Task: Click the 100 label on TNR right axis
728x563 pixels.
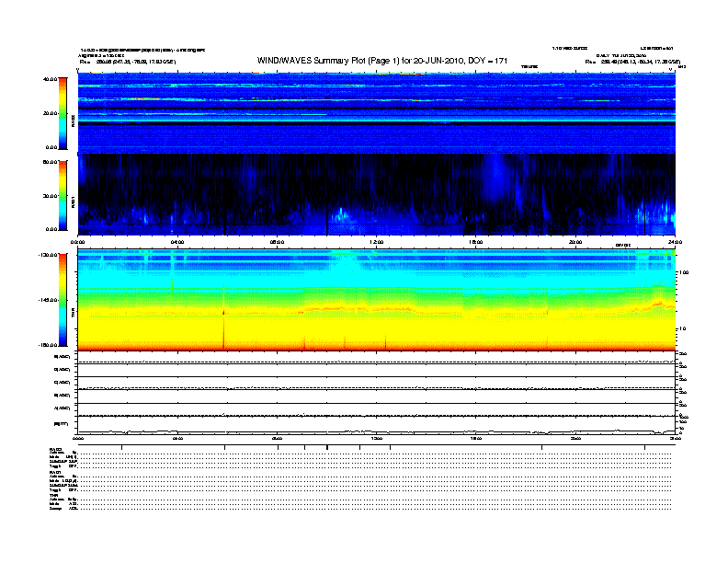Action: 684,272
